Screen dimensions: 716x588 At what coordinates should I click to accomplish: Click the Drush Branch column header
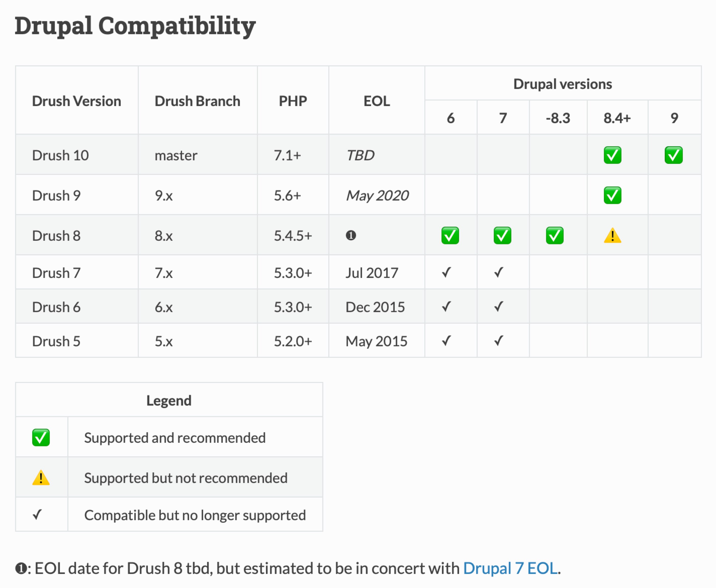pyautogui.click(x=197, y=101)
